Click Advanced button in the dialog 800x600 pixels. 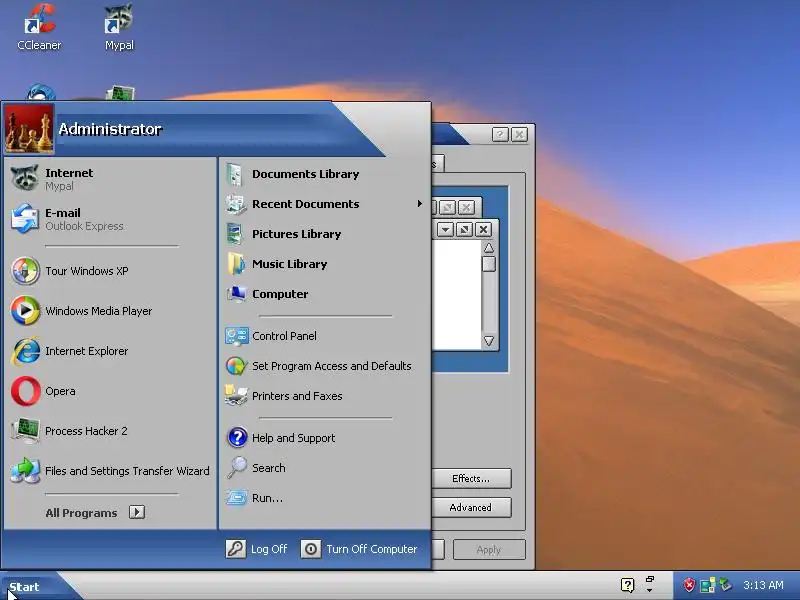[471, 508]
